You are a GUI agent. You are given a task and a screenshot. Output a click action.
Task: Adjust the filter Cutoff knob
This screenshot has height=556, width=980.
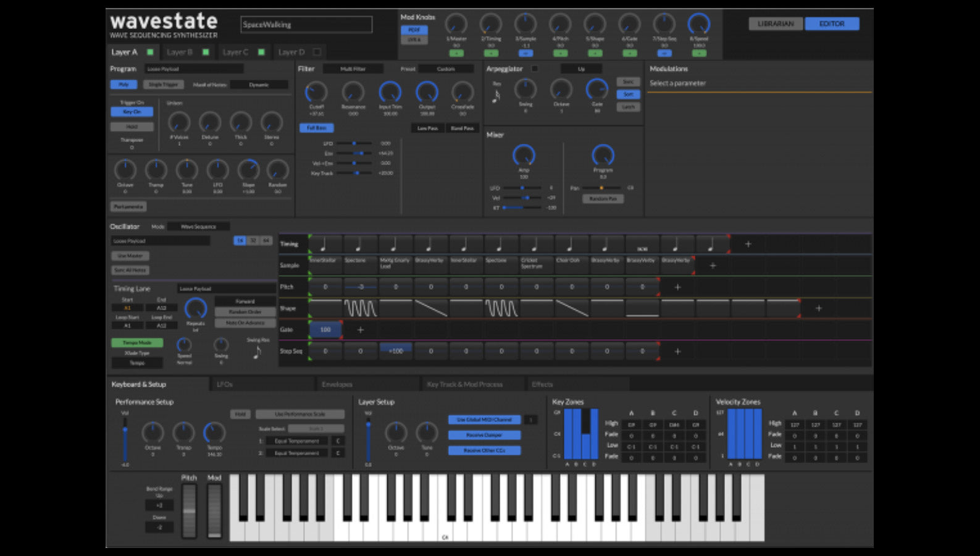point(316,92)
